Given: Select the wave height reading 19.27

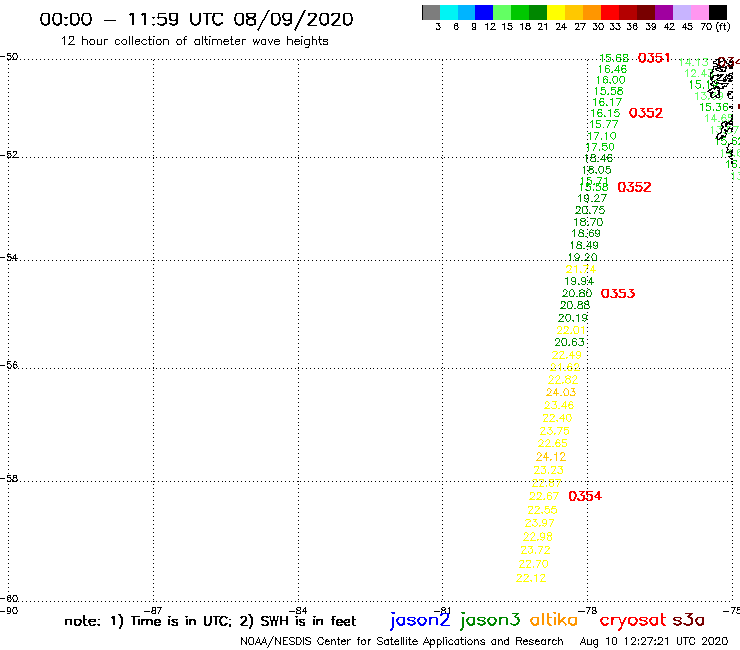Looking at the screenshot, I should [x=592, y=199].
